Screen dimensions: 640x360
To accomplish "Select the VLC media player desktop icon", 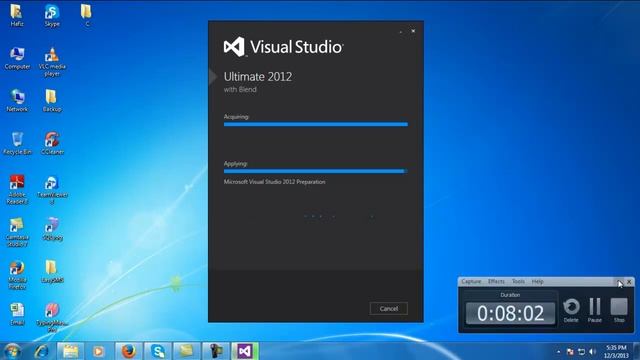I will point(52,62).
